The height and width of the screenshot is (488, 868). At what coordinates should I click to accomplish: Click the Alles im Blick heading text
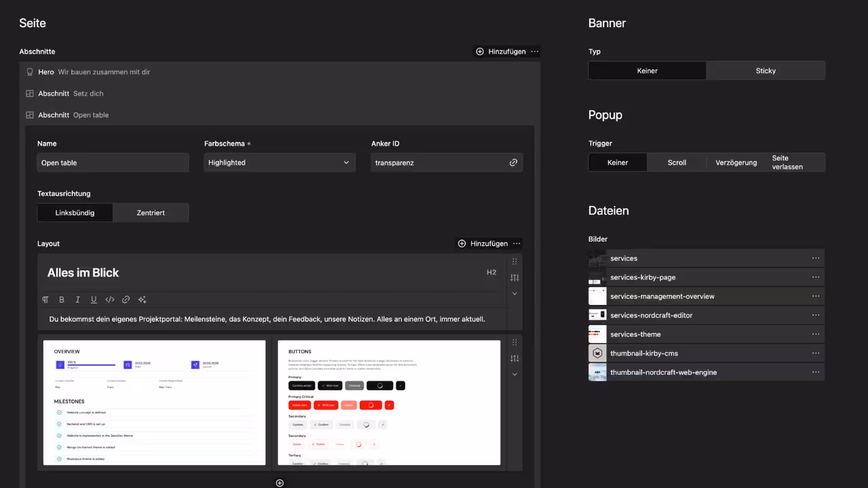coord(83,272)
